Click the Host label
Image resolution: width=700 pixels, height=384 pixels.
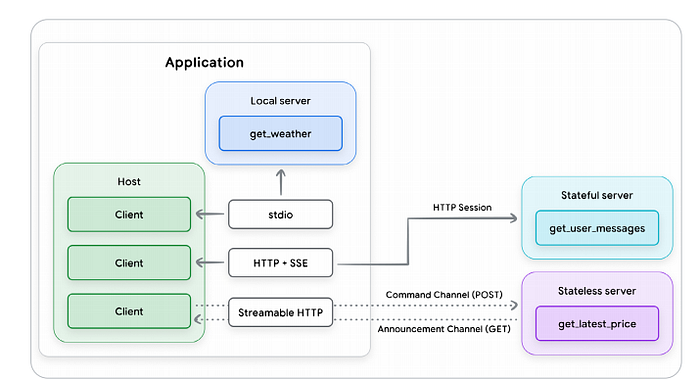tap(129, 181)
